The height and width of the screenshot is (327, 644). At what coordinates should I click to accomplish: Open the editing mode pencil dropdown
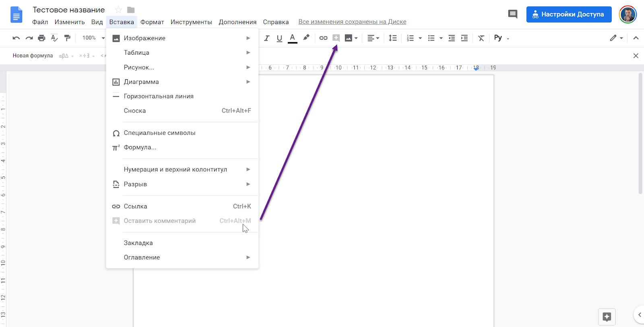click(x=616, y=38)
